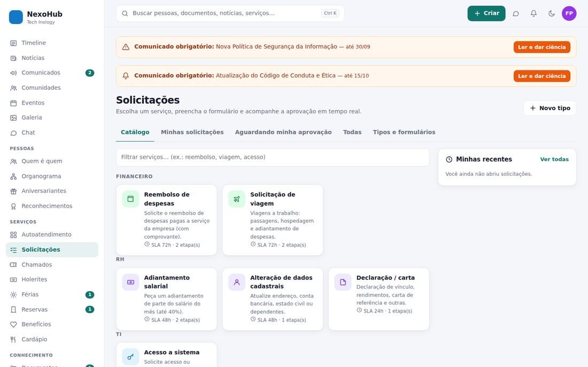588x367 pixels.
Task: Click the Férias badge showing 1
Action: [90, 295]
